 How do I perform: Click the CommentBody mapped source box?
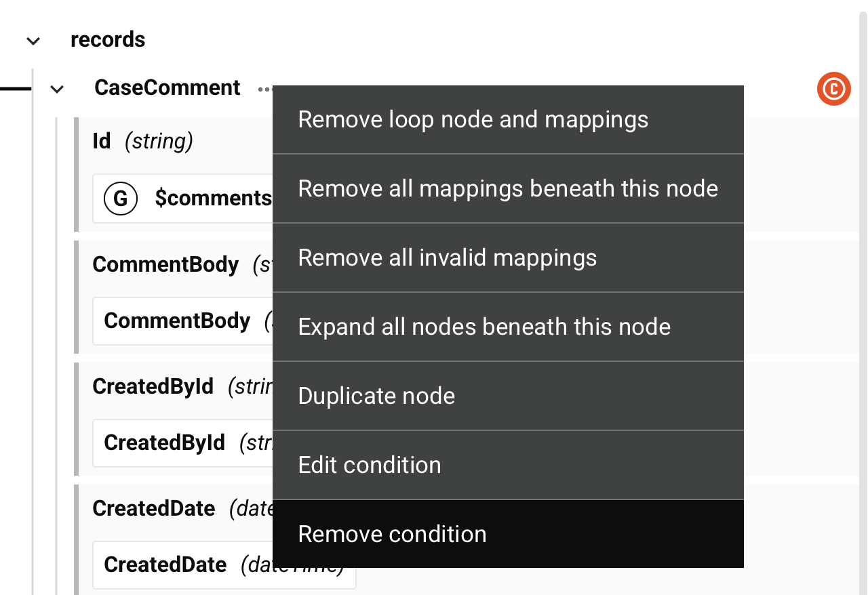coord(183,321)
